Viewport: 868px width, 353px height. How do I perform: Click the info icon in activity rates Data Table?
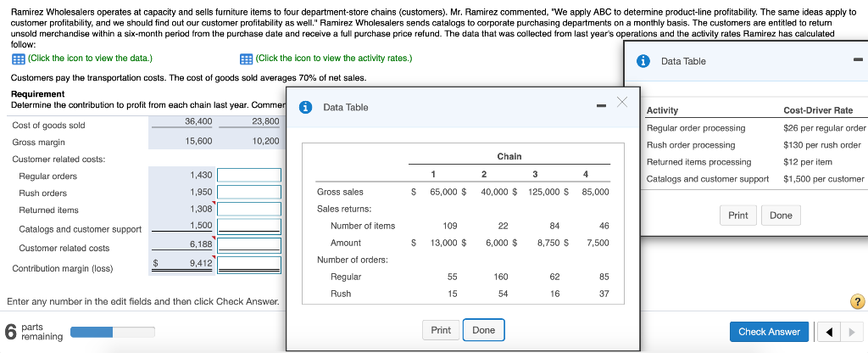(643, 61)
